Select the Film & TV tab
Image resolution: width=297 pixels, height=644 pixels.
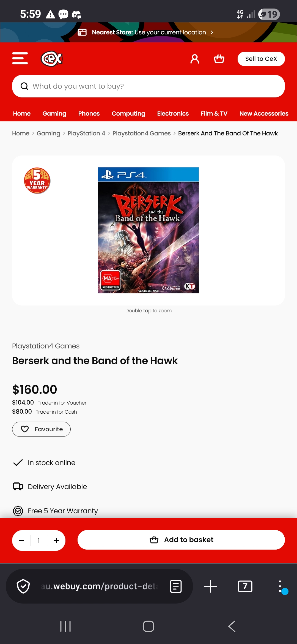pyautogui.click(x=214, y=113)
